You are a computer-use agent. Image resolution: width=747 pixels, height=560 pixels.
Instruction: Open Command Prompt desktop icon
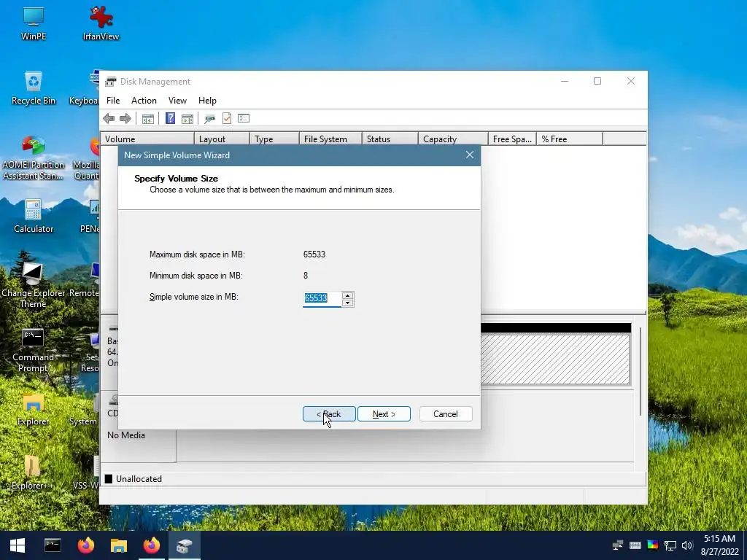[x=33, y=350]
